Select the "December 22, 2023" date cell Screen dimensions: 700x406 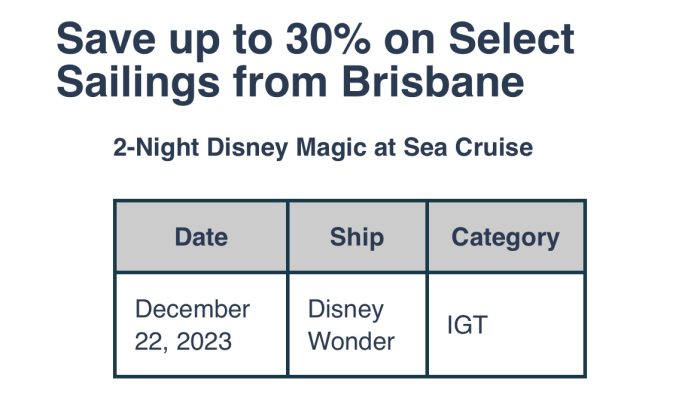point(201,325)
